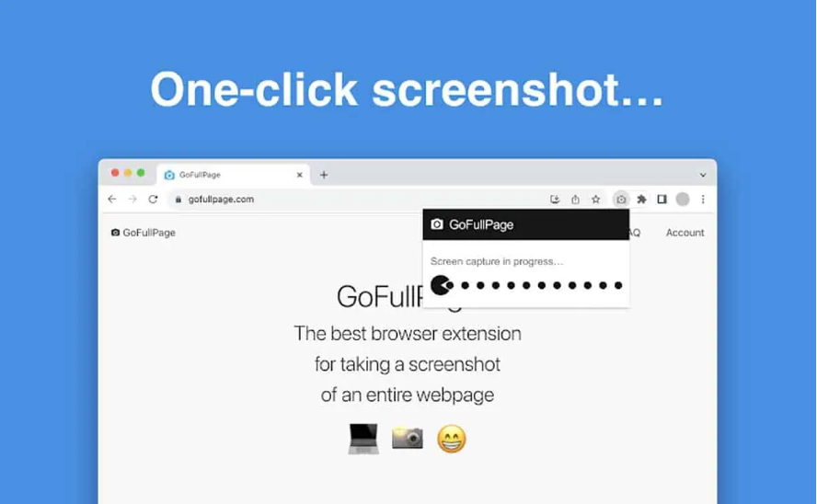Open the three-dot Chrome menu
817x504 pixels.
(x=703, y=200)
